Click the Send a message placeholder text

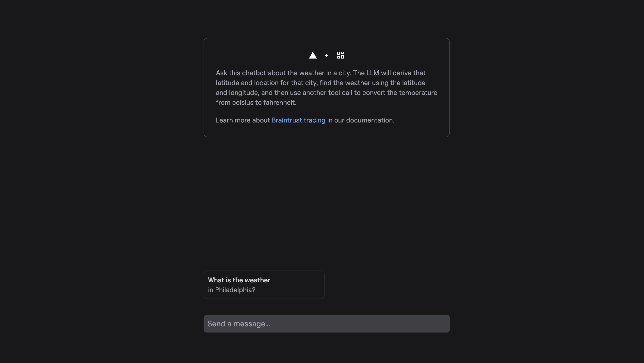point(239,323)
